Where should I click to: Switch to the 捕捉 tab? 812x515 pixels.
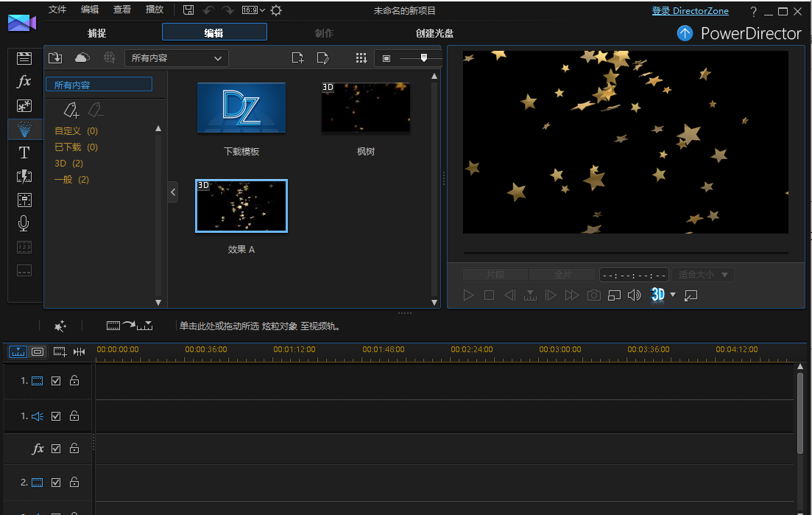(97, 33)
